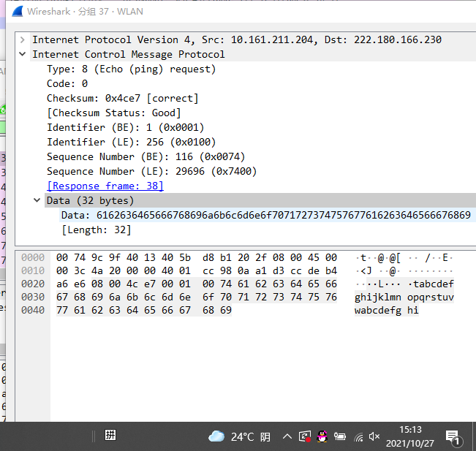Select the Identifier (LE): 256 row
This screenshot has width=476, height=451.
coord(131,142)
